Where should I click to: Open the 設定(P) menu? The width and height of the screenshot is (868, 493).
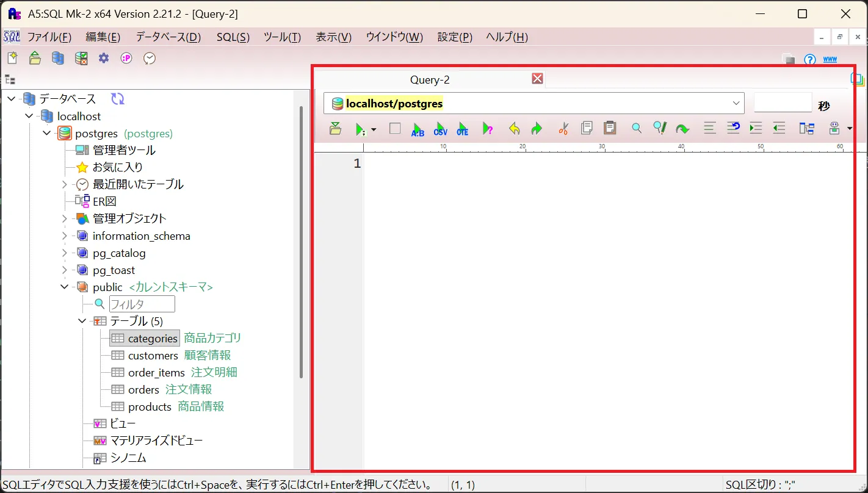pyautogui.click(x=455, y=37)
